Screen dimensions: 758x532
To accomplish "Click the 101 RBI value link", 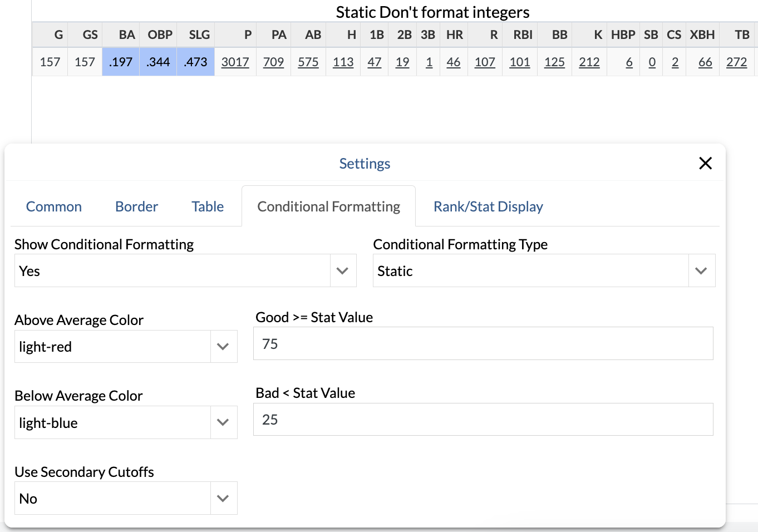I will [x=519, y=62].
